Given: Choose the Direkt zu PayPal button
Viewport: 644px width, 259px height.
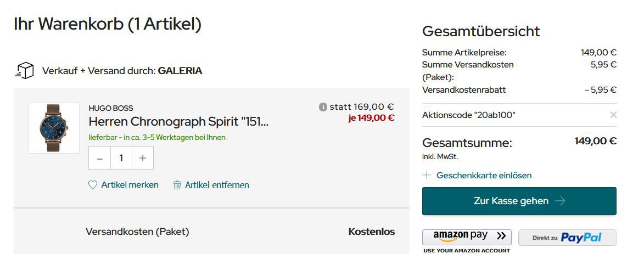Looking at the screenshot, I should coord(567,238).
